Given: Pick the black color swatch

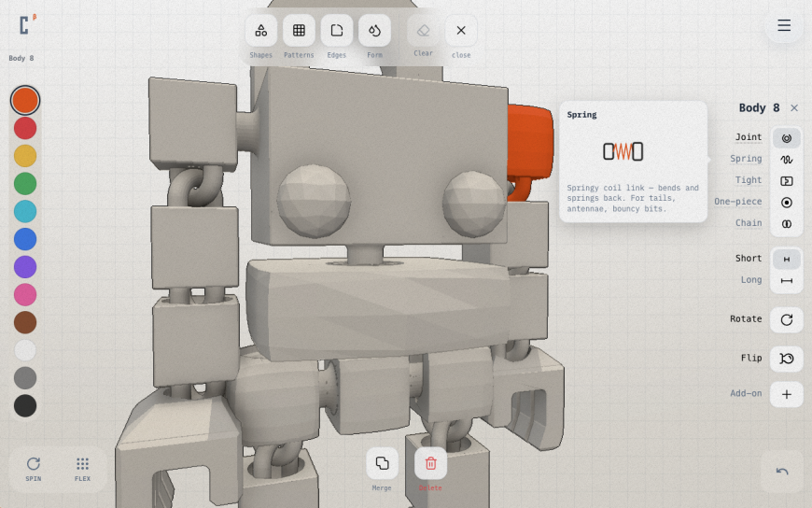Looking at the screenshot, I should tap(25, 406).
